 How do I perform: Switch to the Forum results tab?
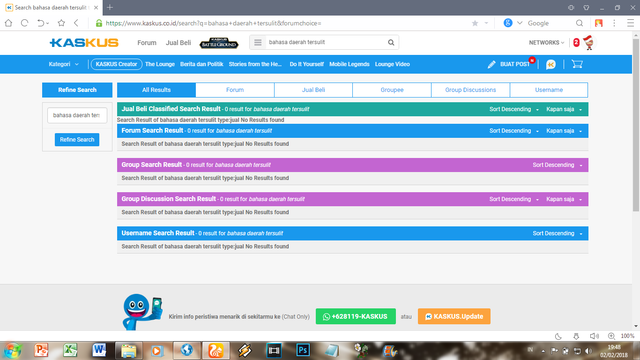point(235,90)
